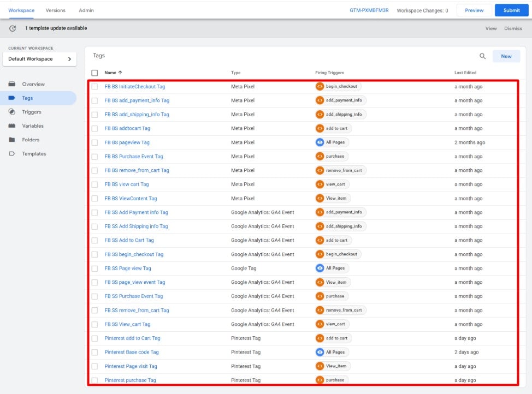532x394 pixels.
Task: Check the Pinterest Base code Tag checkbox
Action: (x=94, y=353)
